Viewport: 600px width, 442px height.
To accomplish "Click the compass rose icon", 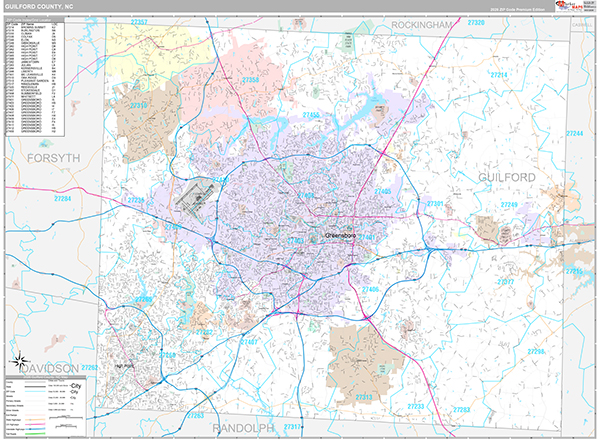I will 20,360.
